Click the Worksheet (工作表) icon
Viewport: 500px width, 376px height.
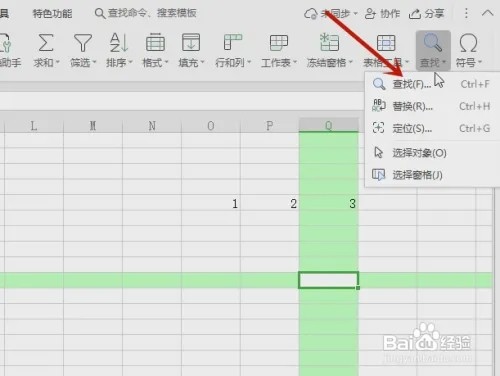click(x=279, y=43)
